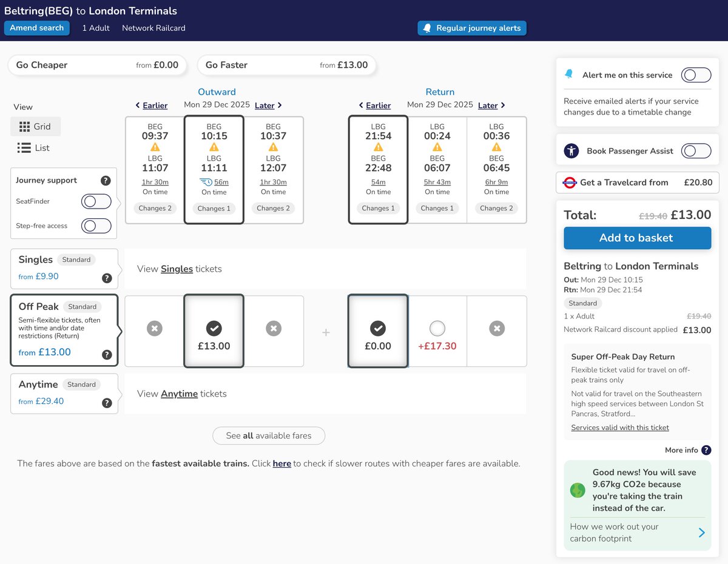Click Amend search button
The image size is (728, 564).
37,28
